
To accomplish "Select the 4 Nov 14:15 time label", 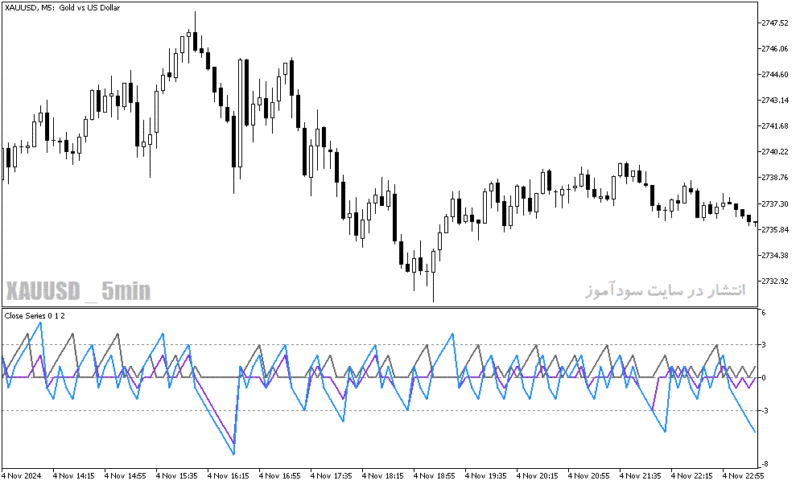I will 73,476.
